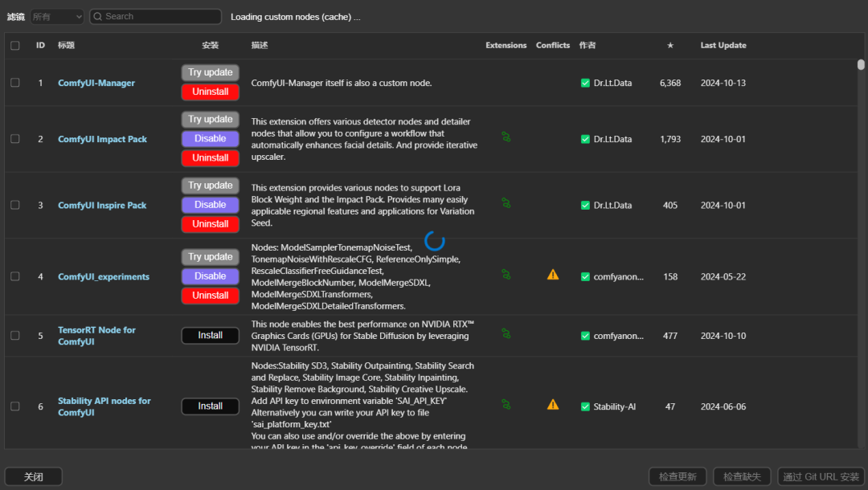Click conflict warning icon for ComfyUI_experiments
Image resolution: width=868 pixels, height=490 pixels.
(x=552, y=274)
